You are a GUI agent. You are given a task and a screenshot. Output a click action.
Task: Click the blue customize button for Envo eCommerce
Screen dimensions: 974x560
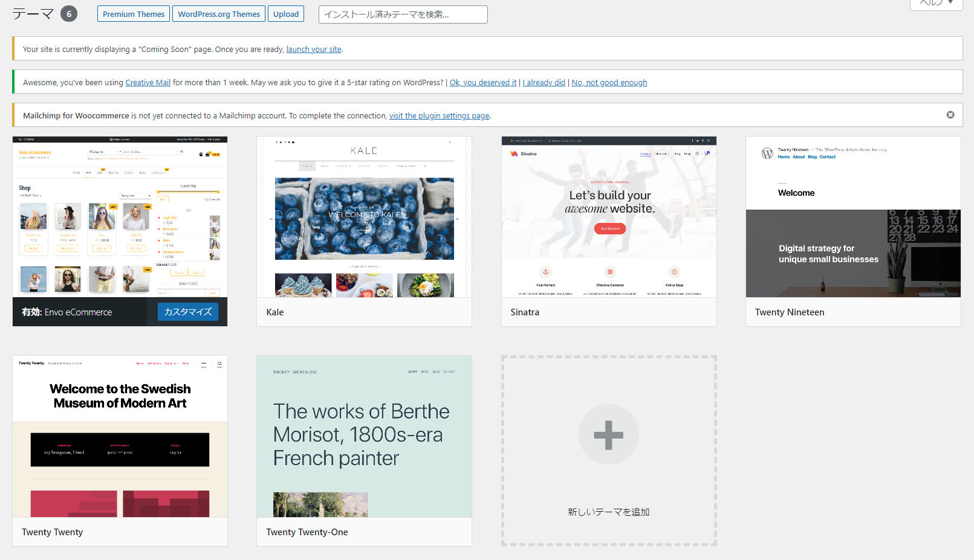[x=188, y=312]
